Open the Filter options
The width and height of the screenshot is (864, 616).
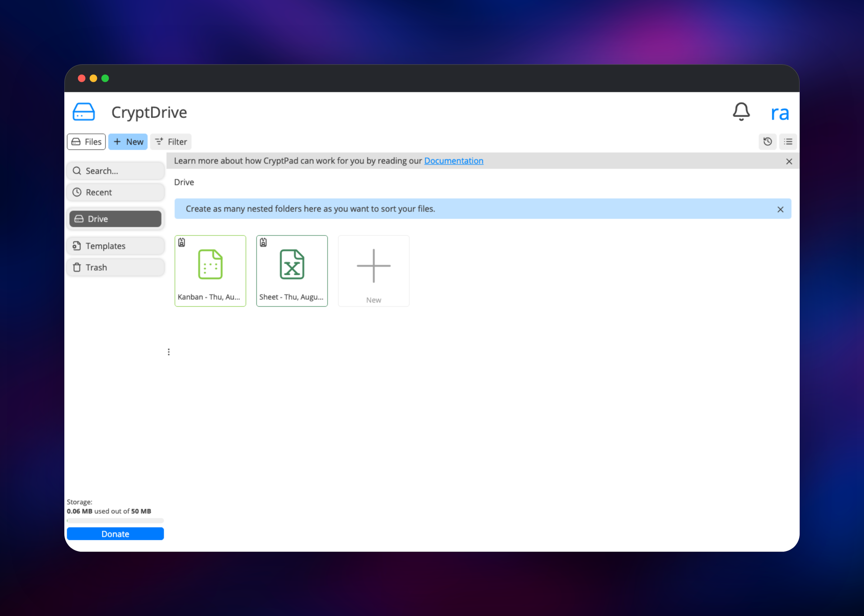[x=171, y=142]
